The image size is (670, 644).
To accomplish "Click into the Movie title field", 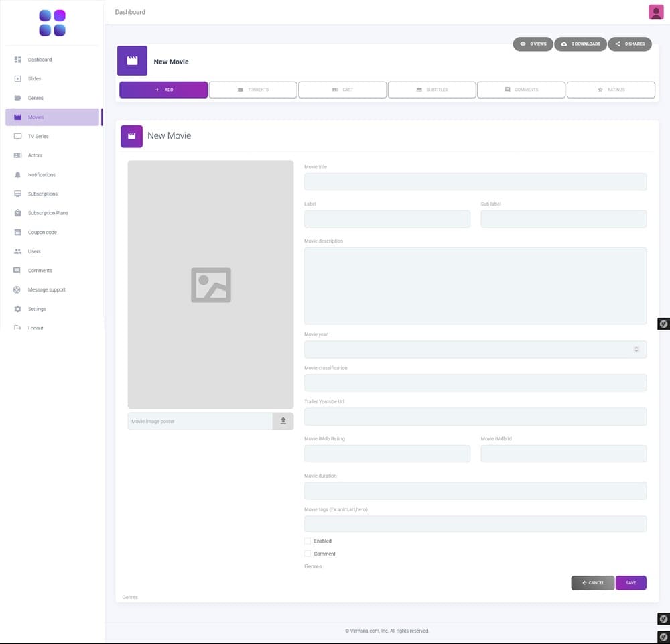I will (x=475, y=182).
